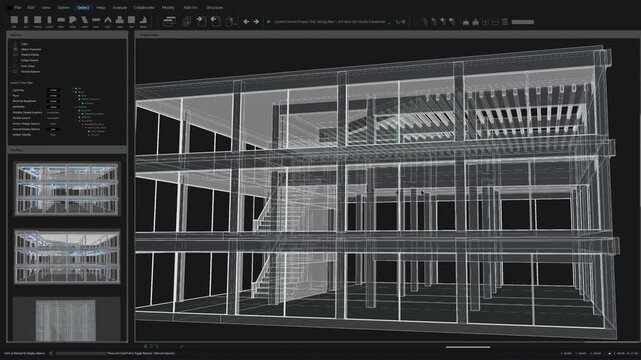The height and width of the screenshot is (360, 641).
Task: Click the stacked windows toolbar icon
Action: 169,21
